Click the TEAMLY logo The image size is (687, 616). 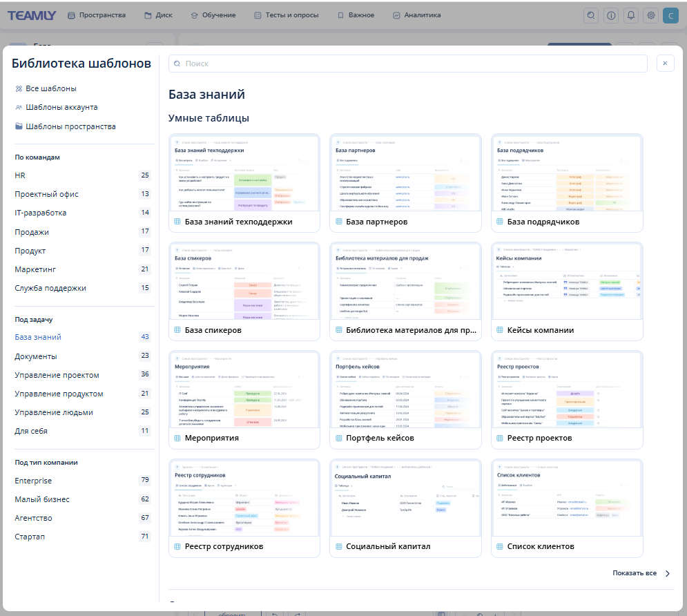click(x=32, y=15)
